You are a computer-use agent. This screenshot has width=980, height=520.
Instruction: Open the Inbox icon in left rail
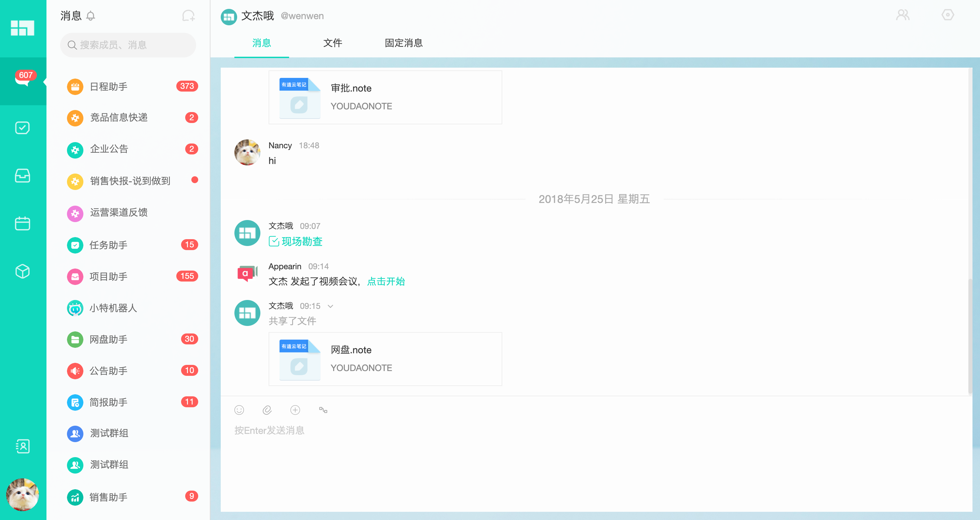tap(23, 176)
